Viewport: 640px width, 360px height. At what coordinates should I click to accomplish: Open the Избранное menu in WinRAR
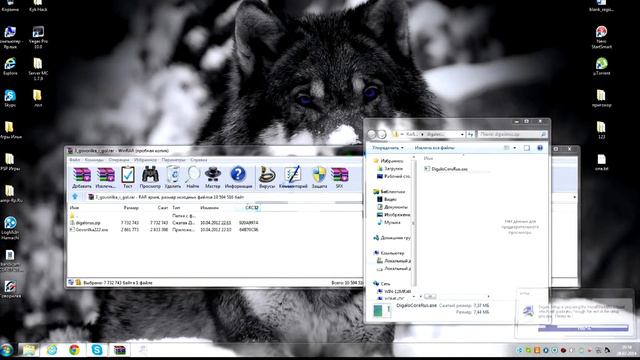click(145, 160)
